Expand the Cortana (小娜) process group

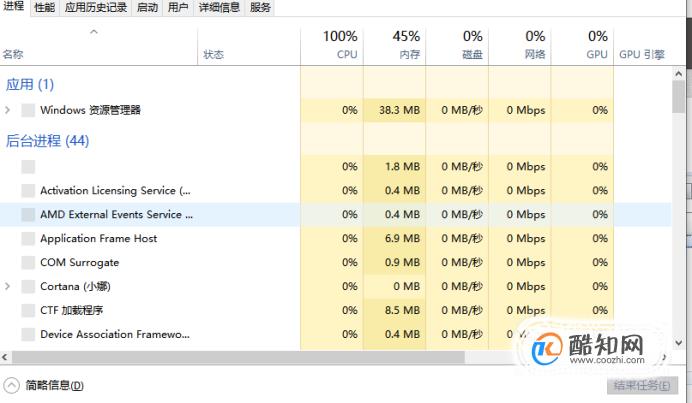click(x=7, y=286)
